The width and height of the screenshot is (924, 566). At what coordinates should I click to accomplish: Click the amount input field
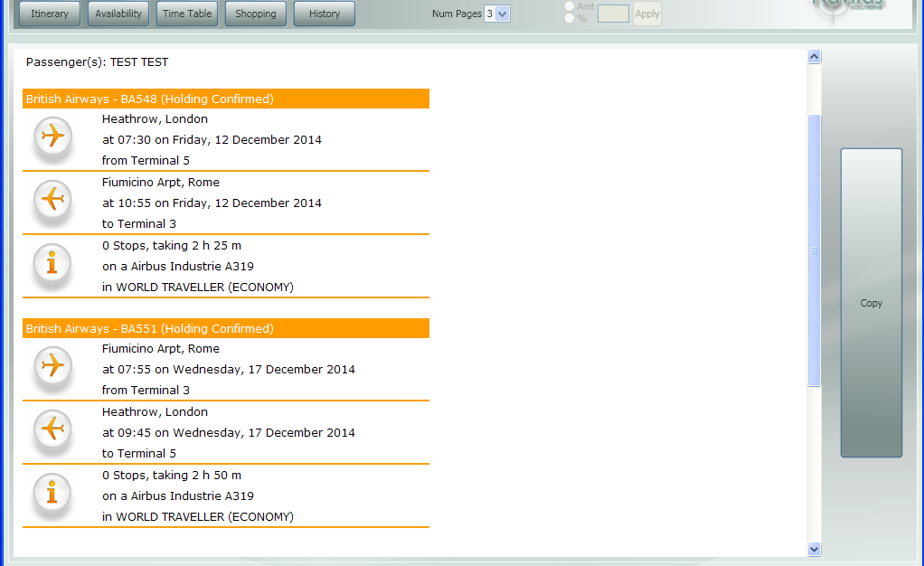coord(613,14)
